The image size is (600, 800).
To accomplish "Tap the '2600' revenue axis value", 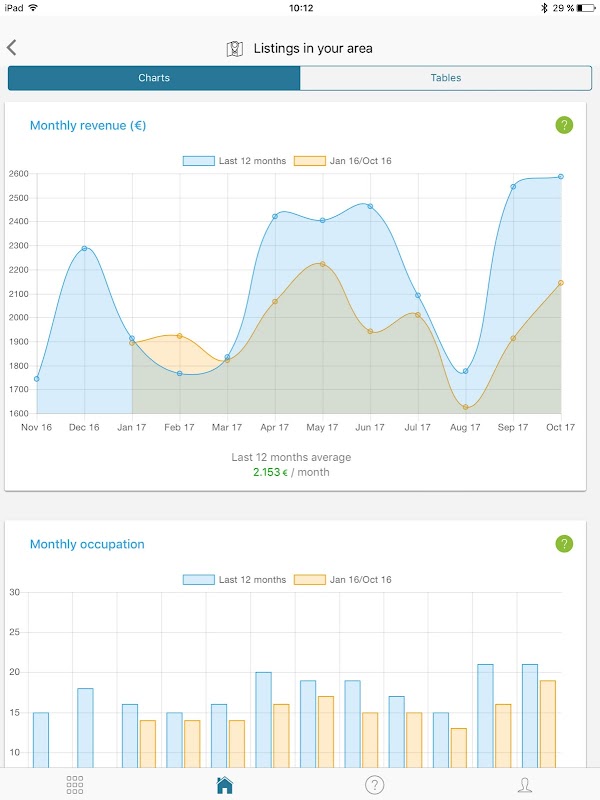I will 18,174.
